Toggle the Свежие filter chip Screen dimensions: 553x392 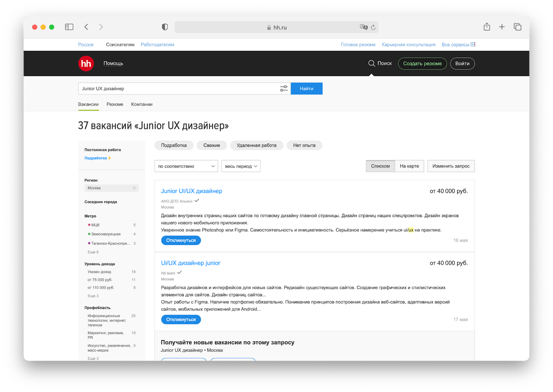pos(212,146)
